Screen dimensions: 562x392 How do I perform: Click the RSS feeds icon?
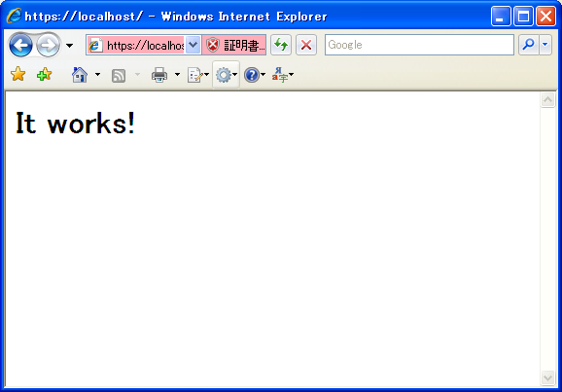[x=119, y=75]
